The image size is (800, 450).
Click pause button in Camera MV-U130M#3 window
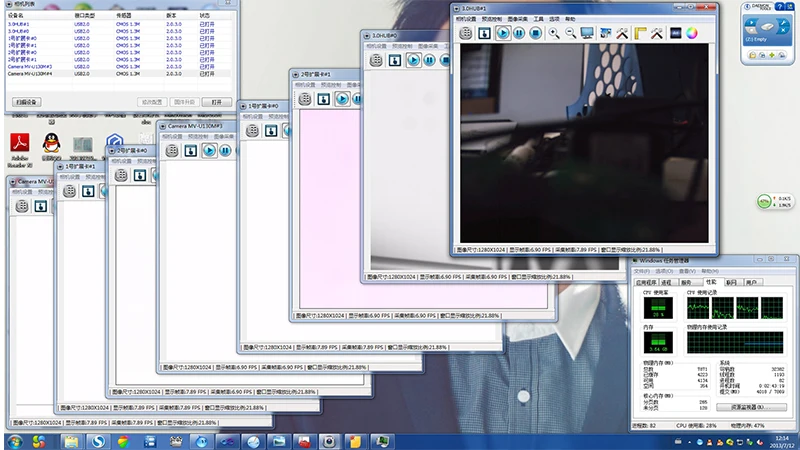pyautogui.click(x=225, y=151)
